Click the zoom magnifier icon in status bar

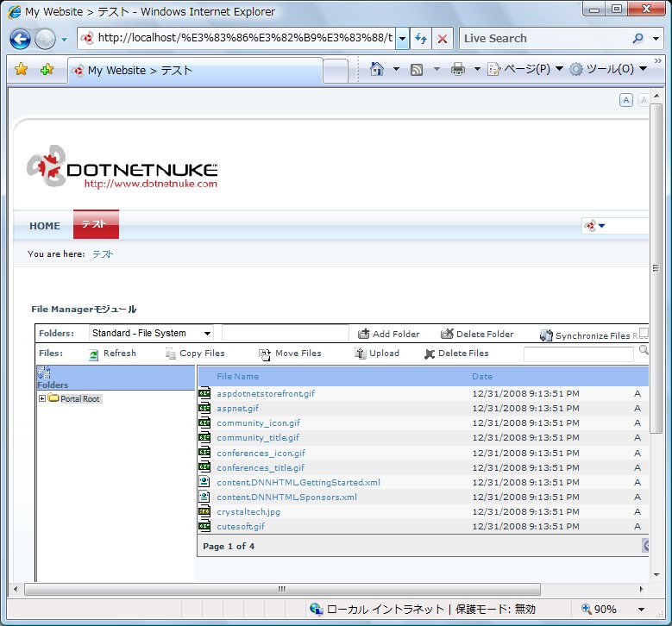(587, 609)
